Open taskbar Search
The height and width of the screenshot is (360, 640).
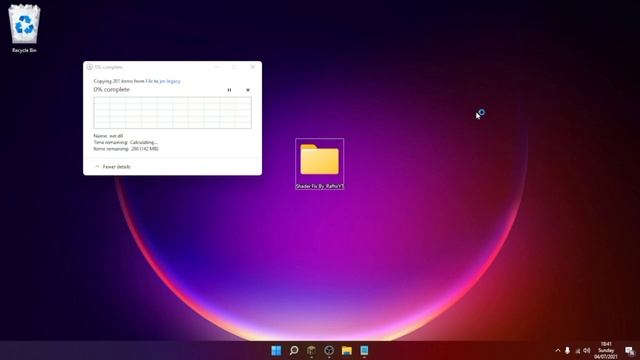pyautogui.click(x=294, y=351)
